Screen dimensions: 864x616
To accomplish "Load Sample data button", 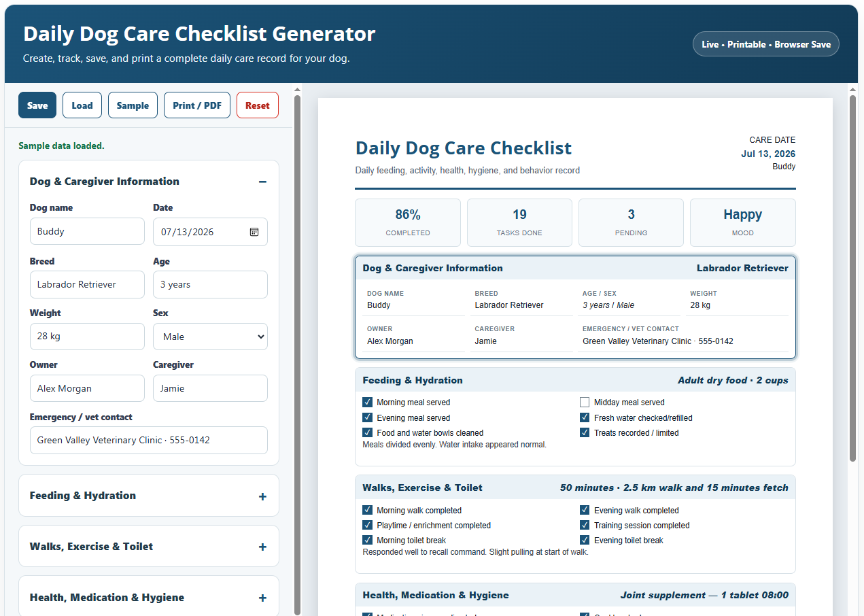I will pos(133,105).
